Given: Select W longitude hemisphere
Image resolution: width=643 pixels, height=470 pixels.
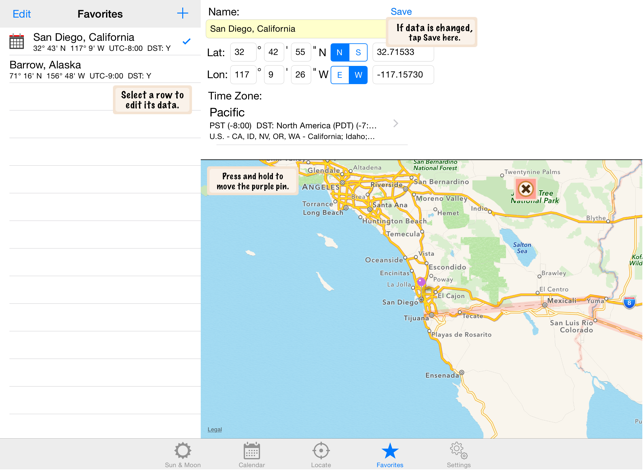Looking at the screenshot, I should 358,75.
